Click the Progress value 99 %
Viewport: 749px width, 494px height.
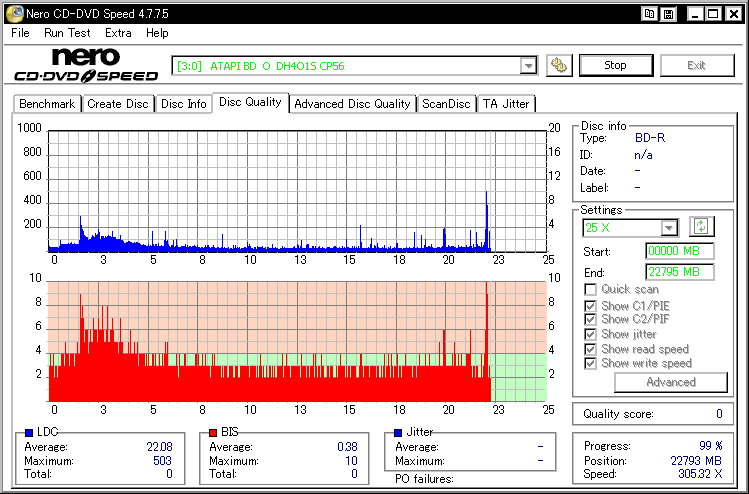tap(711, 446)
